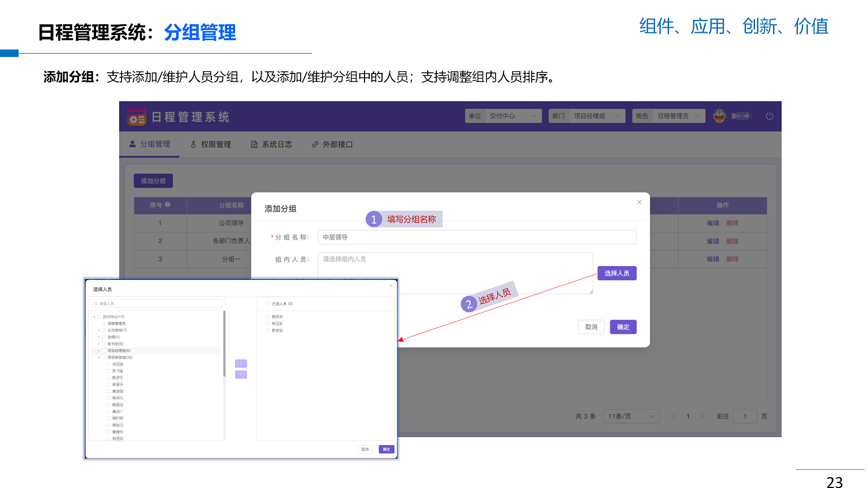Click the 分组名称 input field
The height and width of the screenshot is (488, 868).
(476, 237)
